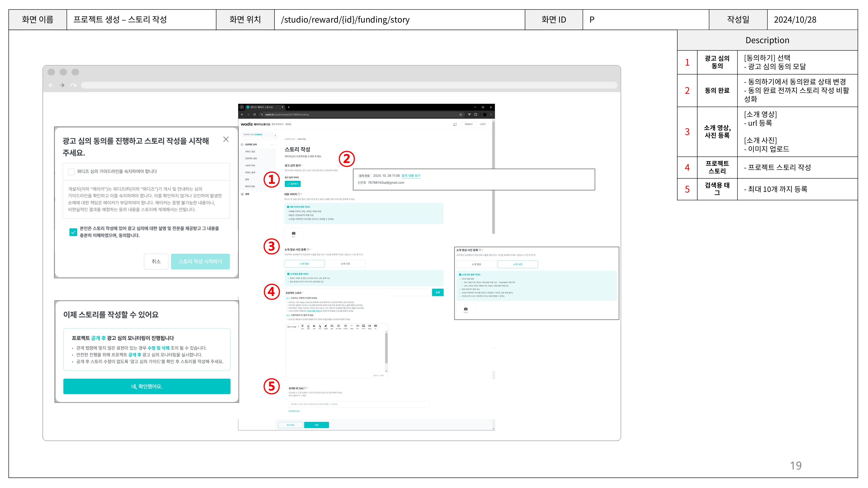868x488 pixels.
Task: Click the insert table icon in the editor
Action: pos(375,326)
